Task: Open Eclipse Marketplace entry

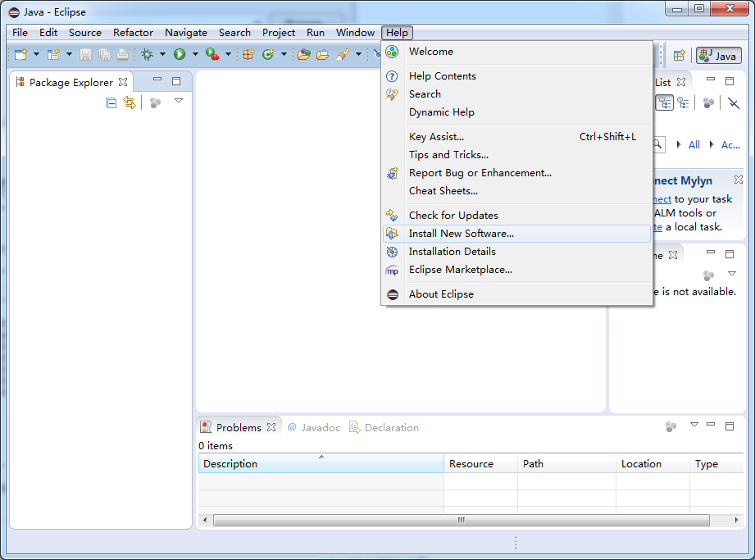Action: [x=517, y=270]
